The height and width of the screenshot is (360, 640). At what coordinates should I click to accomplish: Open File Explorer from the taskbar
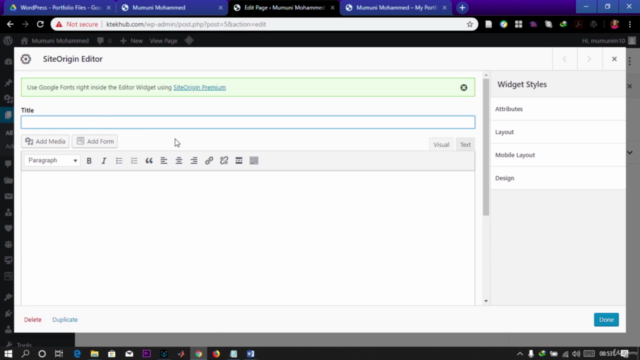[94, 354]
